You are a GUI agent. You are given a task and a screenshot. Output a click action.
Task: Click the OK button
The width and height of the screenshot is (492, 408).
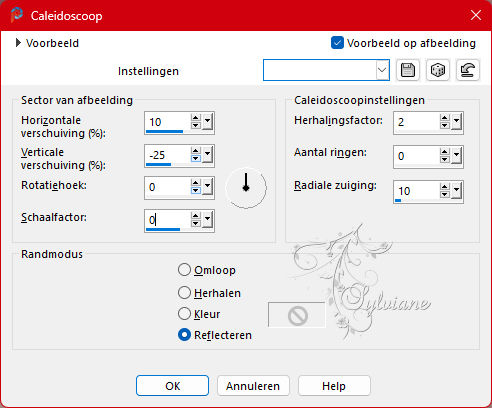click(x=172, y=386)
